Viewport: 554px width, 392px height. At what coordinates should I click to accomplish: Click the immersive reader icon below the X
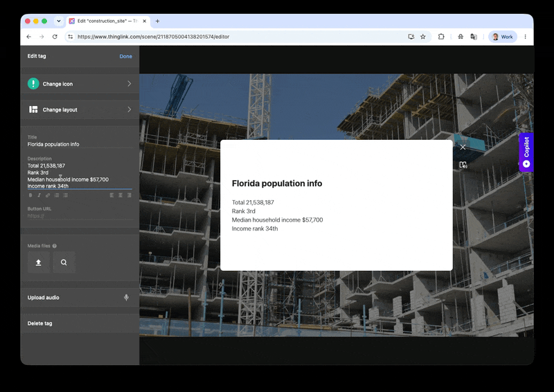(463, 165)
